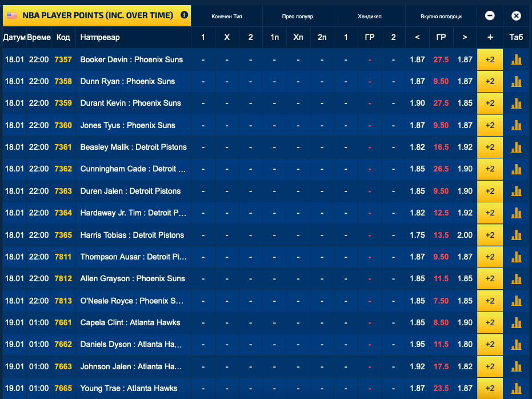Pick under 1.87 odds for Booker Devin
Screen dimensions: 532x399
(417, 59)
